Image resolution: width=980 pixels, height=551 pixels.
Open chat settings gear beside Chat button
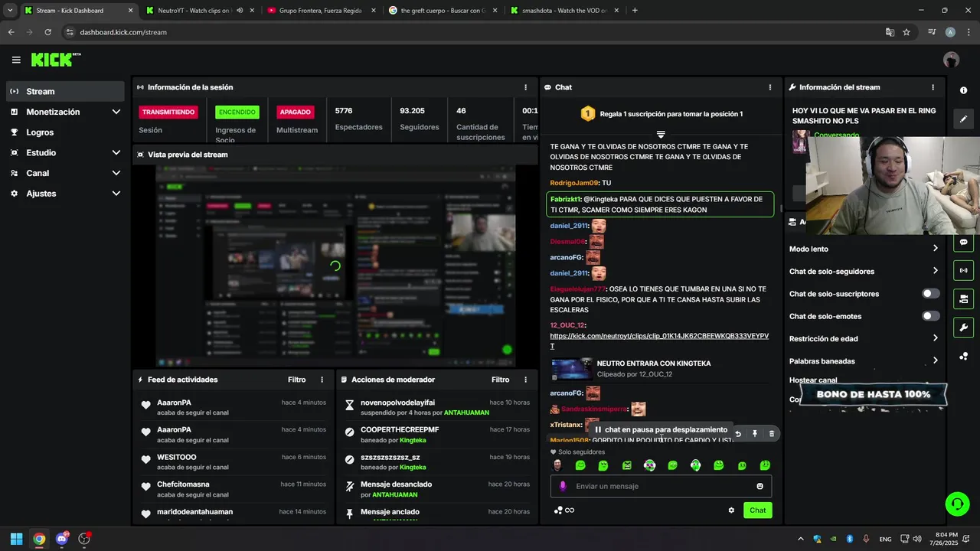point(731,510)
